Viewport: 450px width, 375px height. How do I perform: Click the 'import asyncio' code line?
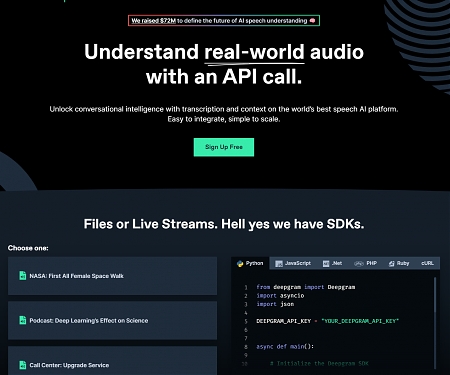(x=280, y=296)
